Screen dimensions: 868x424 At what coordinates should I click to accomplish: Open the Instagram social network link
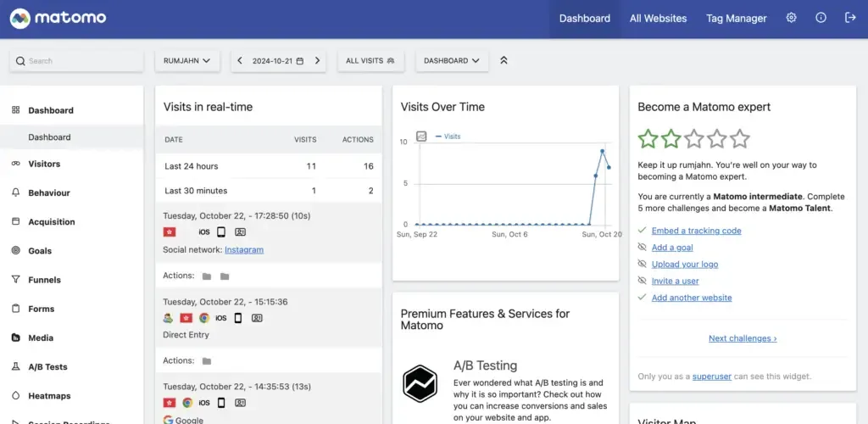[244, 249]
